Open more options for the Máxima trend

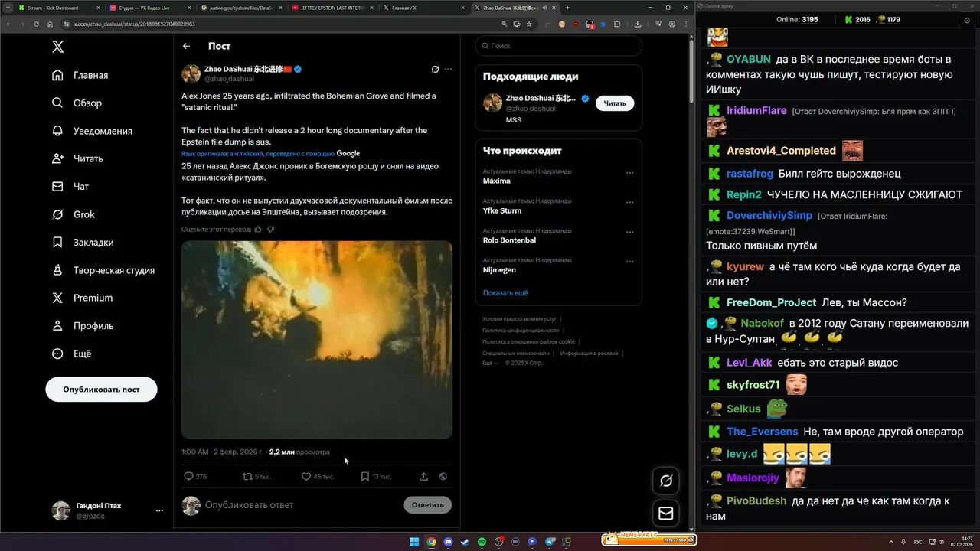630,173
